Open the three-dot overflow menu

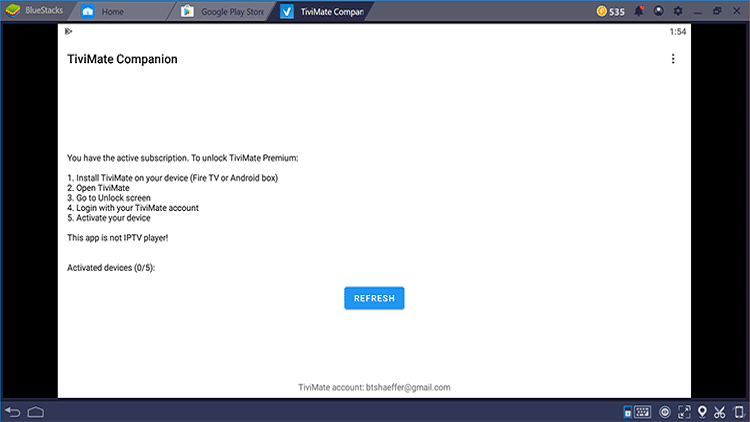pyautogui.click(x=673, y=59)
